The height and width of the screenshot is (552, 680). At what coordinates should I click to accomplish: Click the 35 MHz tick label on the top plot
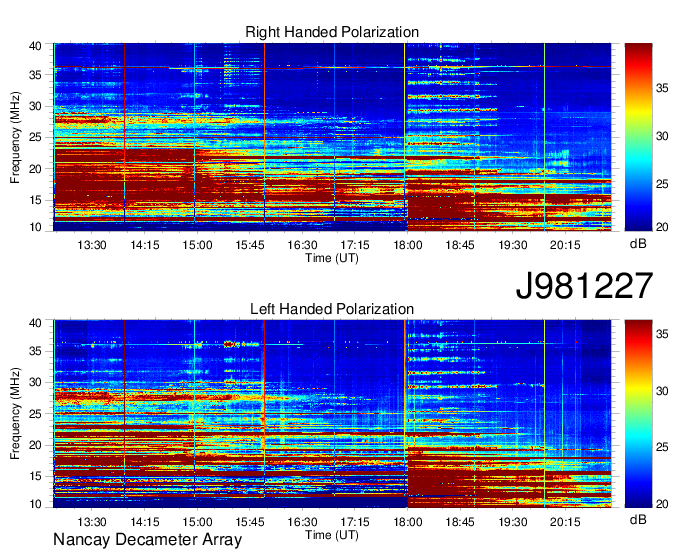[x=35, y=75]
